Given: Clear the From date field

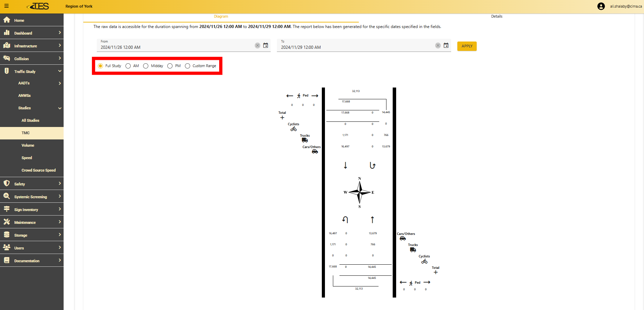Looking at the screenshot, I should [x=257, y=46].
